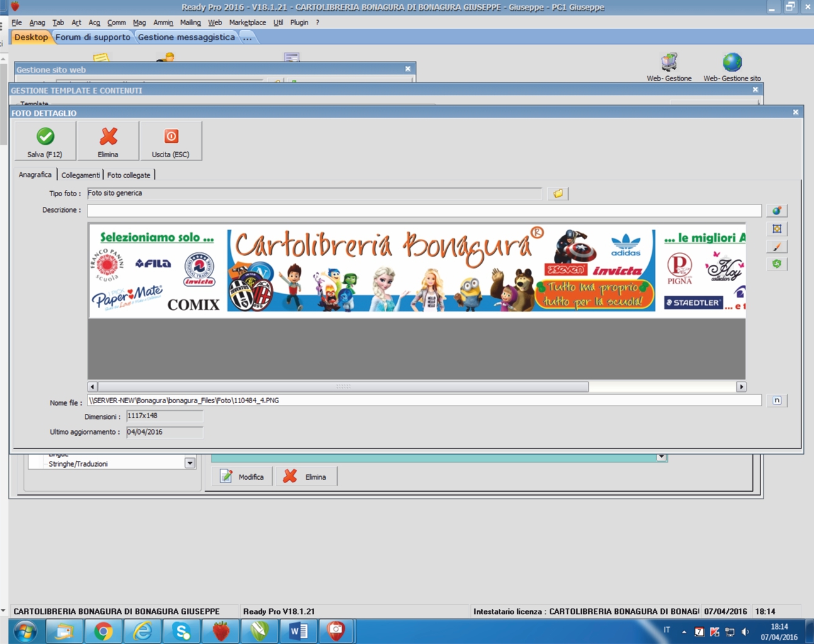Click the red X Elimina button in Foto Dettaglio

click(108, 141)
